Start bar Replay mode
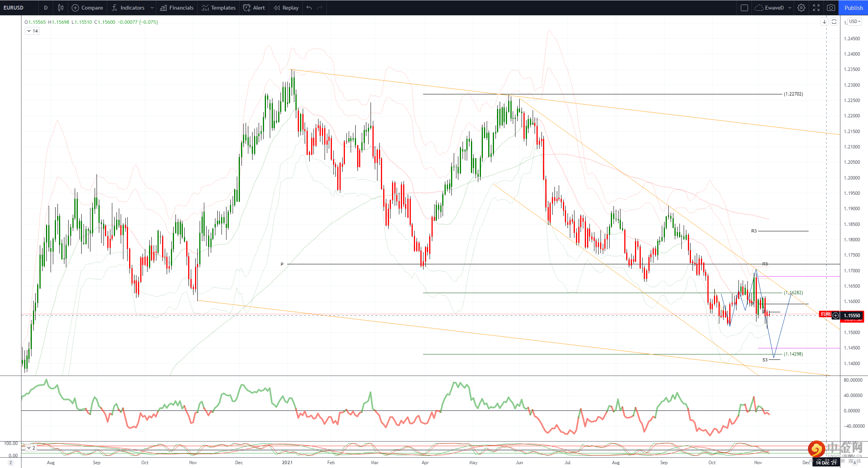Image resolution: width=868 pixels, height=468 pixels. click(286, 8)
